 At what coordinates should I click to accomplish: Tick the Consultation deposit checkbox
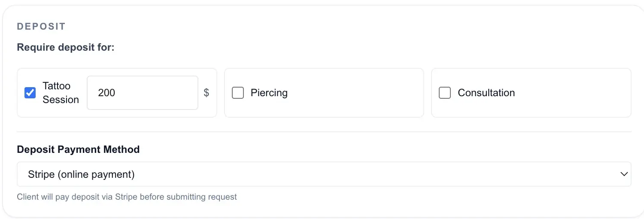(x=445, y=93)
